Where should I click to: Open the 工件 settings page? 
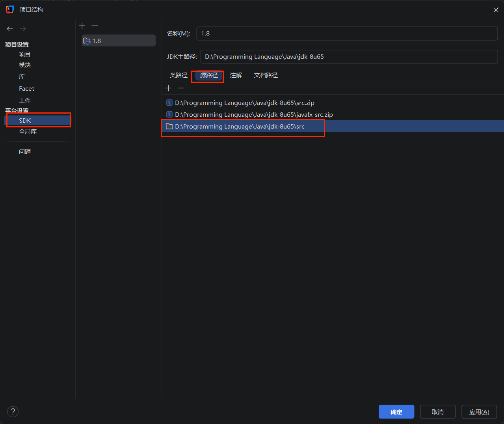click(25, 100)
